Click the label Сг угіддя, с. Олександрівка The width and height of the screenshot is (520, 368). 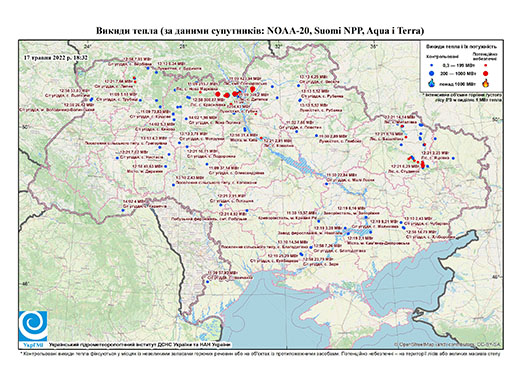[x=237, y=173]
